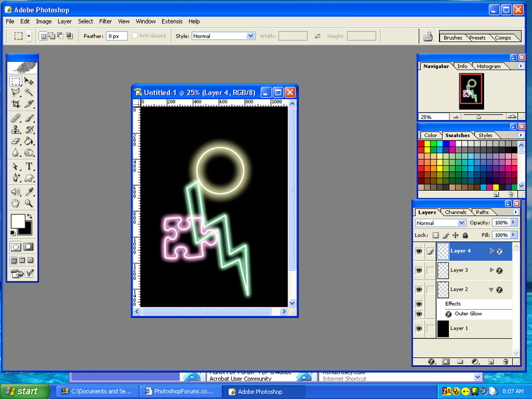Open the Filter menu

click(105, 22)
